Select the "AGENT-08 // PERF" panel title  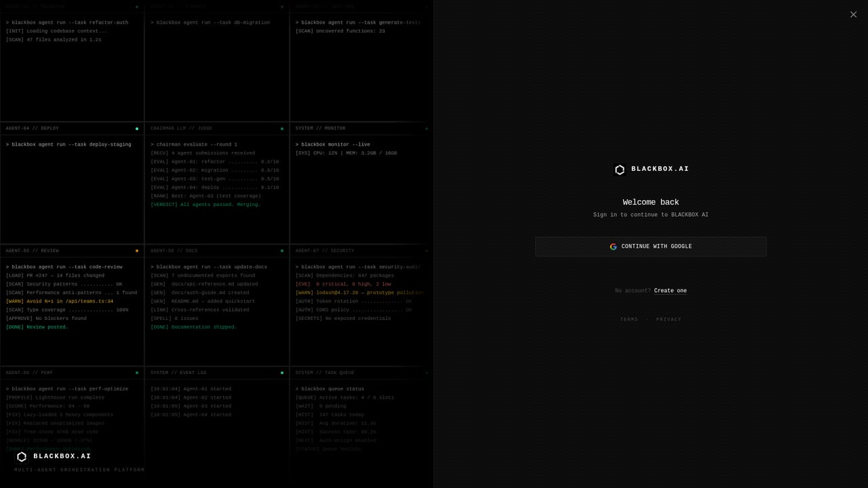coord(29,373)
